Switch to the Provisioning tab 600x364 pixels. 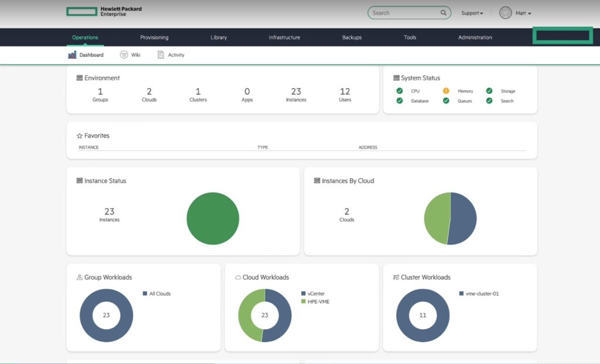tap(154, 37)
